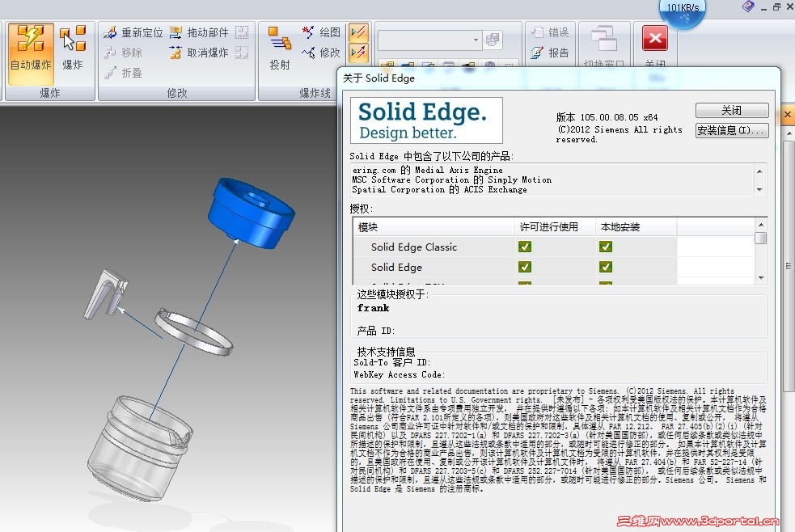Image resolution: width=795 pixels, height=532 pixels.
Task: Click the 模块 column header
Action: [434, 227]
